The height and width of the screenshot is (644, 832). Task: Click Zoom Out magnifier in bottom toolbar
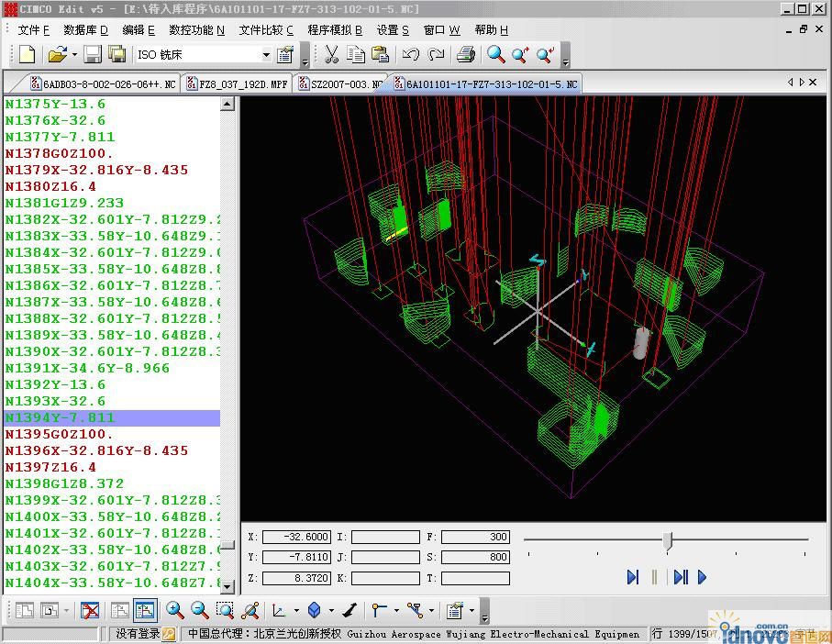tap(199, 610)
